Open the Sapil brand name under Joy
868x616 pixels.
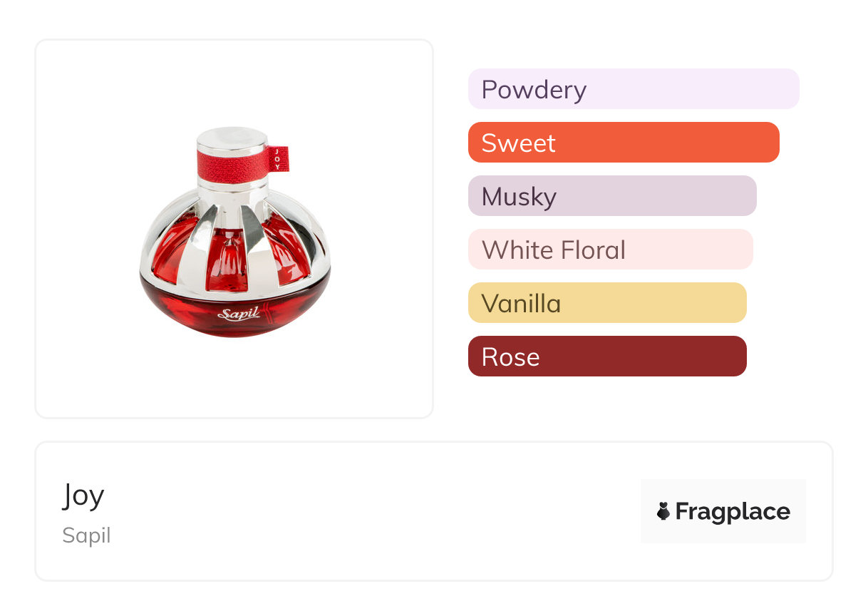pyautogui.click(x=86, y=535)
